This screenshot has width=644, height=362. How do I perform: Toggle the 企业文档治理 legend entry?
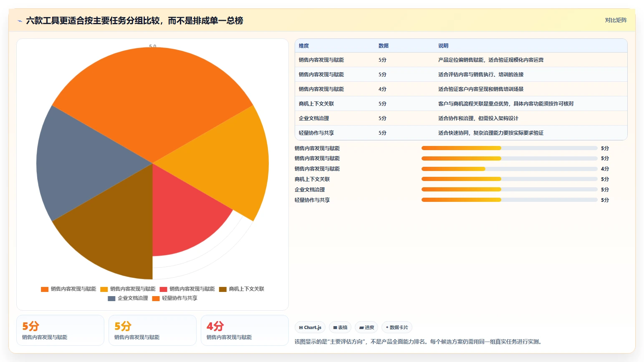pos(128,298)
